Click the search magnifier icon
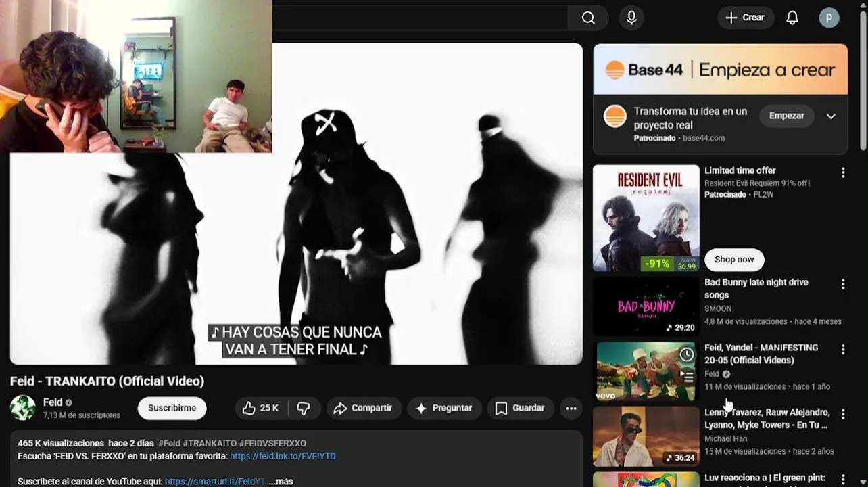 click(588, 18)
